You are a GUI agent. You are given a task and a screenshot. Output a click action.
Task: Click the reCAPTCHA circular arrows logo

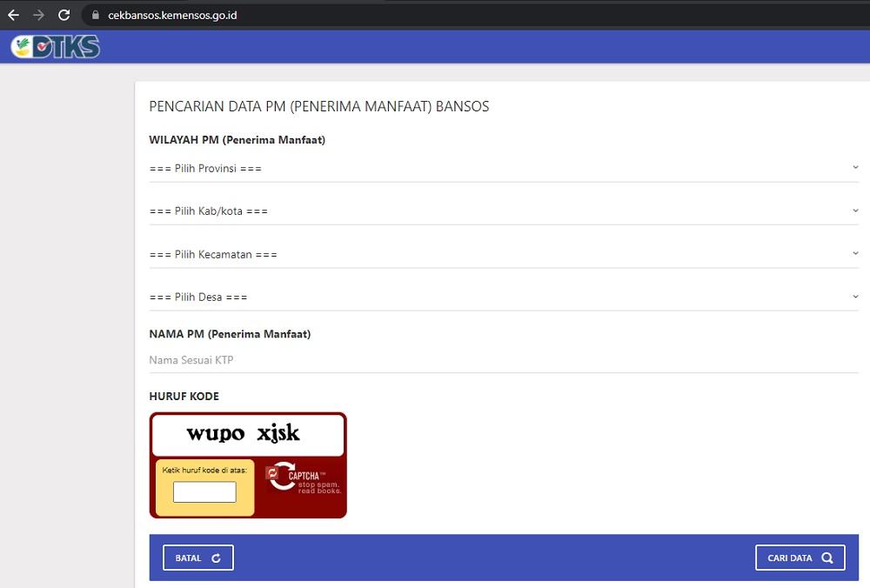pyautogui.click(x=280, y=475)
